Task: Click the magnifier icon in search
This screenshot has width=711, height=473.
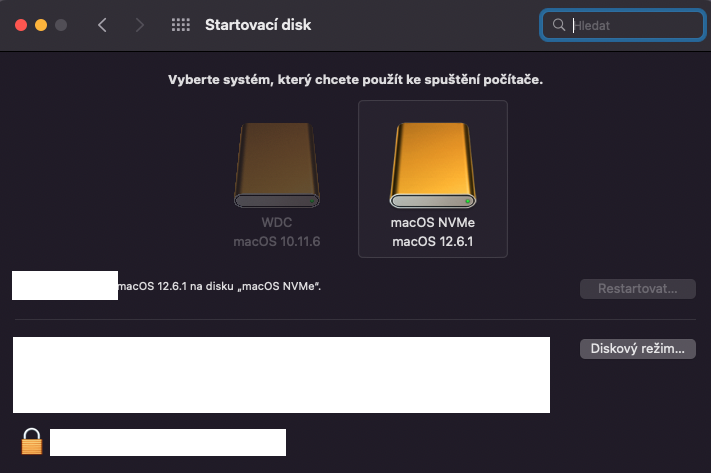Action: point(559,26)
